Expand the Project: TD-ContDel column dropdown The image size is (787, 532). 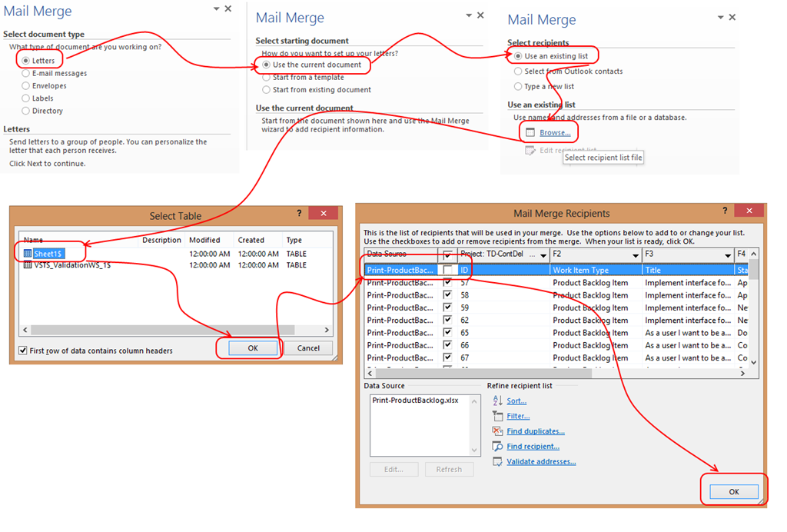point(544,254)
